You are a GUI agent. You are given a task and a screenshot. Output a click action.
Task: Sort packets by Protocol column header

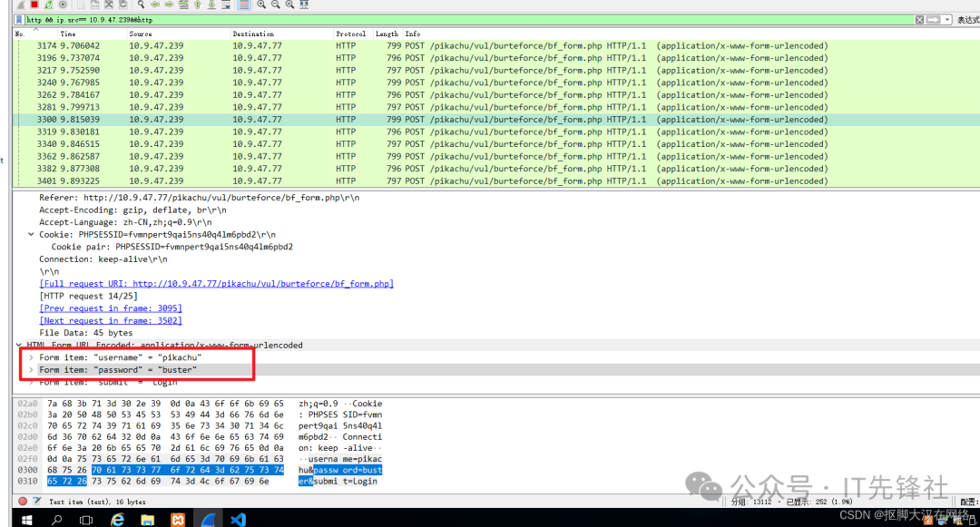[350, 34]
